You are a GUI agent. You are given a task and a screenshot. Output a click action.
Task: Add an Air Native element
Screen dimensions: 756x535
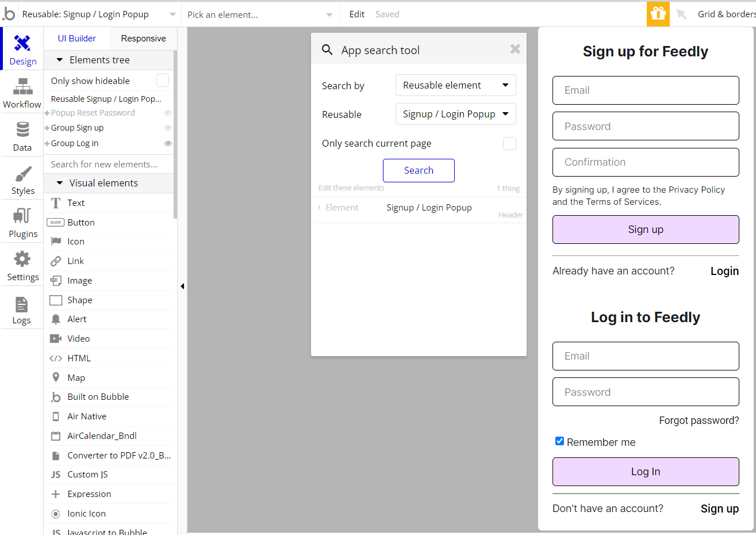click(109, 416)
